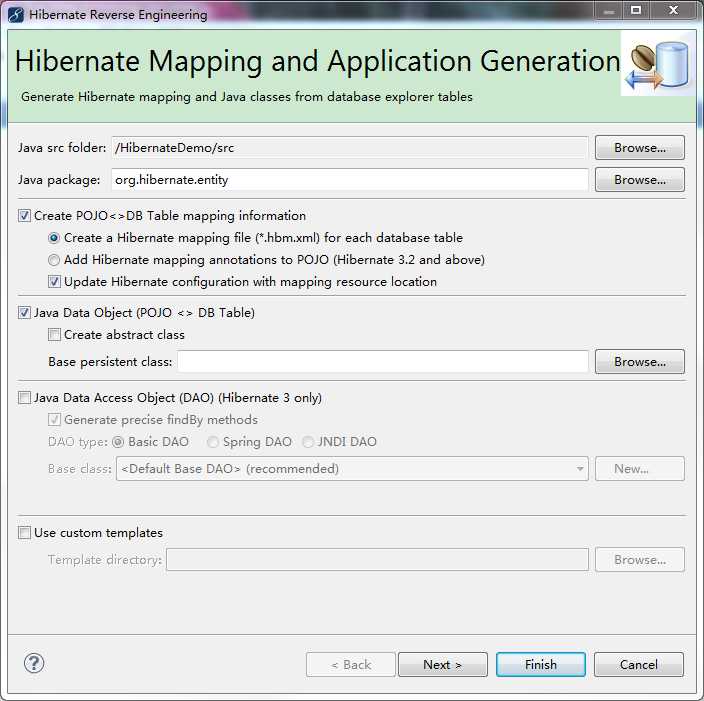Select JNDI DAO type radio button

click(x=308, y=442)
